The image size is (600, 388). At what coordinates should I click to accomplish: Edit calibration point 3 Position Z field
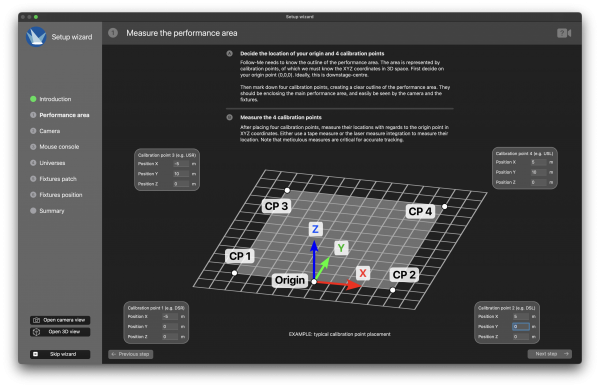[181, 184]
